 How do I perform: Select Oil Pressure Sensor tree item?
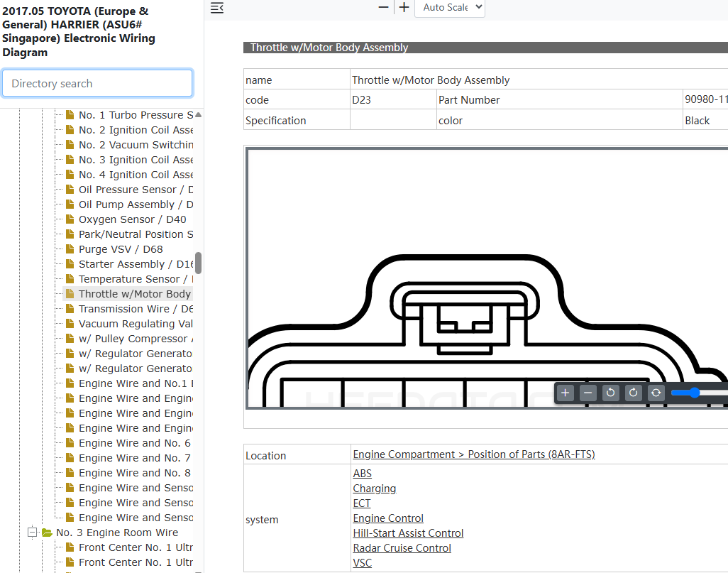(136, 189)
